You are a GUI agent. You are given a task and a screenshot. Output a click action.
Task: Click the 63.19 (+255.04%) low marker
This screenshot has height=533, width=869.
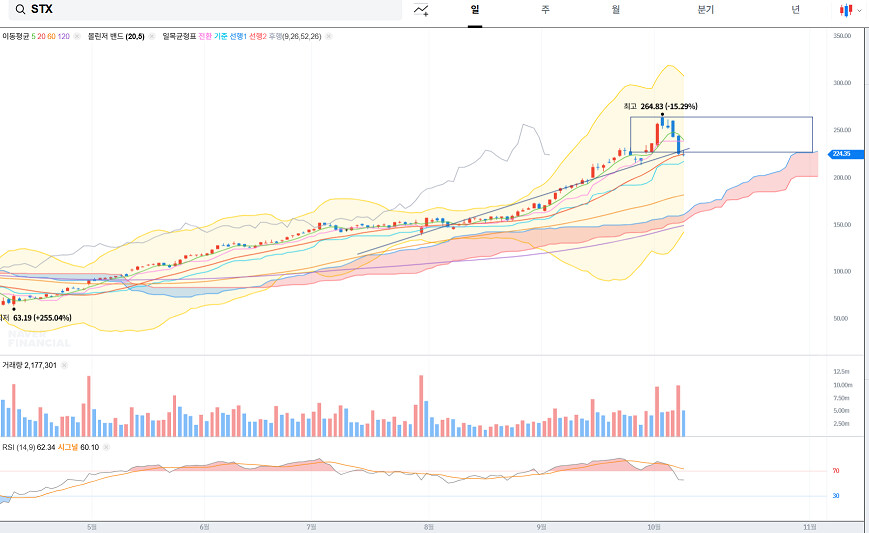coord(42,318)
